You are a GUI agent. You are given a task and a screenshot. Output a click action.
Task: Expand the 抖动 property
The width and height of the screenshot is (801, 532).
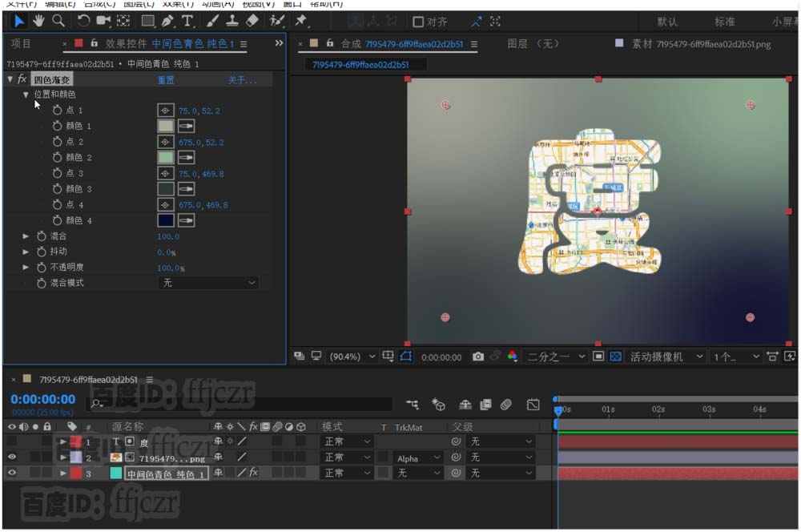point(26,252)
